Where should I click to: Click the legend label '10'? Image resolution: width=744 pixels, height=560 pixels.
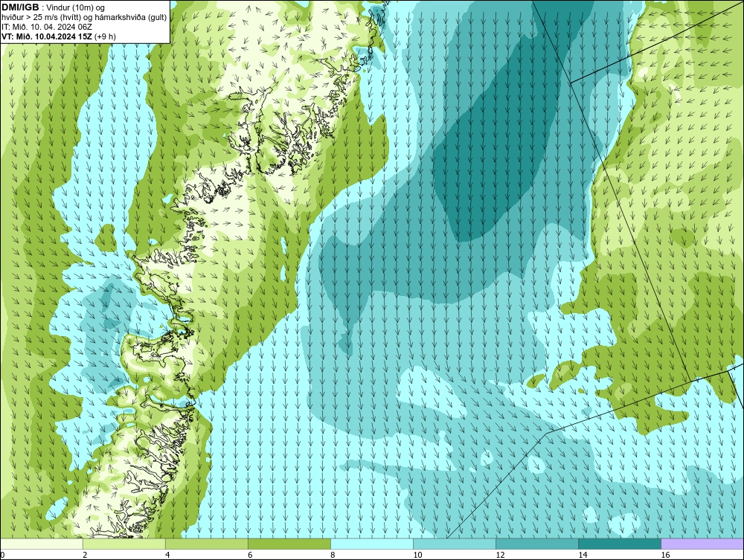[417, 555]
